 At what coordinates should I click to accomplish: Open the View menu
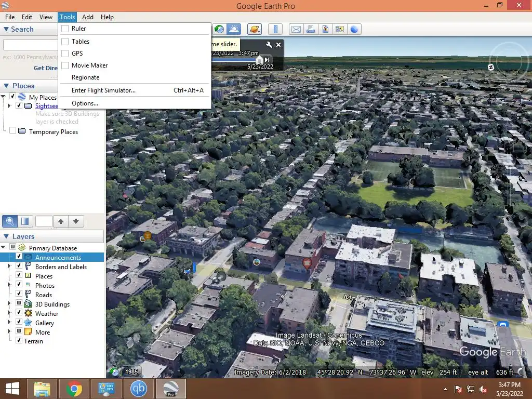click(46, 17)
